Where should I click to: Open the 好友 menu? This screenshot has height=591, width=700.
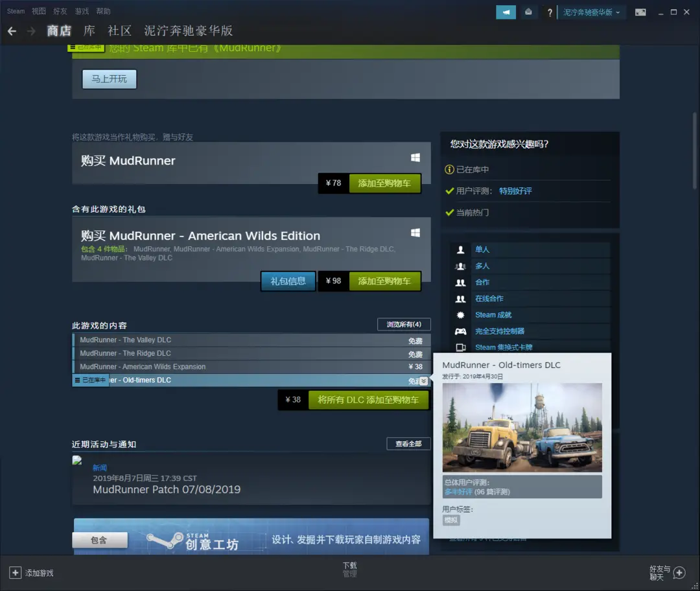(x=60, y=11)
